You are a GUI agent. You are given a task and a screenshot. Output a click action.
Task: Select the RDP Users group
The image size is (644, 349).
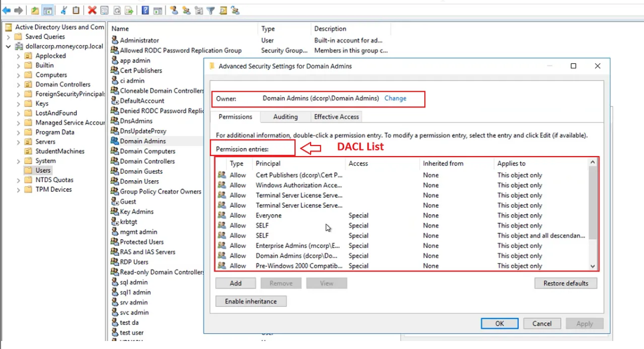[134, 262]
